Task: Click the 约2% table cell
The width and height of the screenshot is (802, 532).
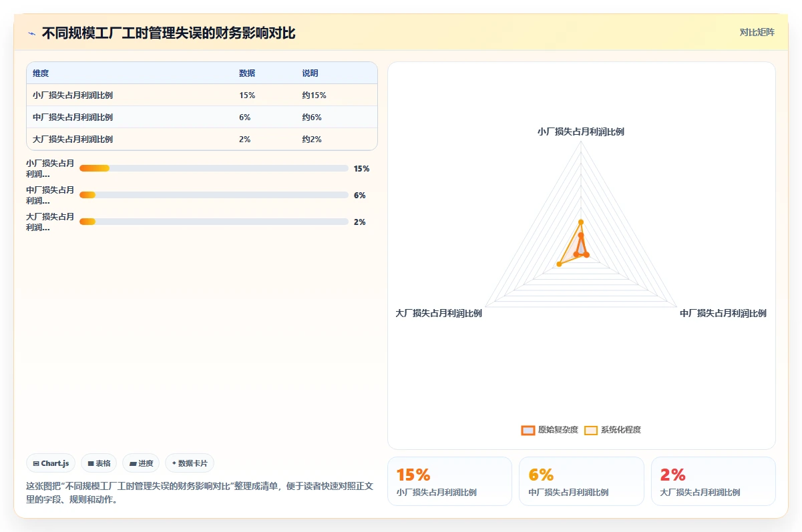Action: 312,140
